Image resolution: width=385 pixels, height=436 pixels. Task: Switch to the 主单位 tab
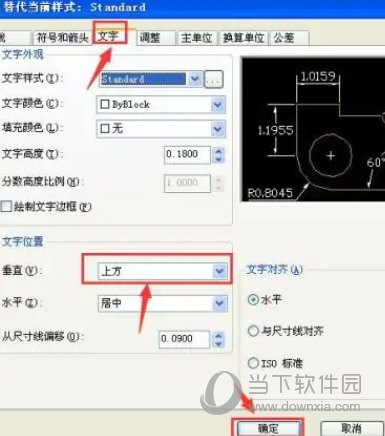pyautogui.click(x=197, y=38)
